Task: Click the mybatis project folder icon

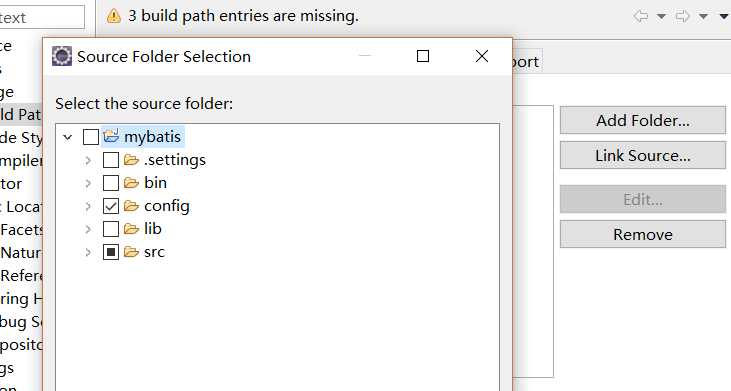Action: pyautogui.click(x=111, y=136)
